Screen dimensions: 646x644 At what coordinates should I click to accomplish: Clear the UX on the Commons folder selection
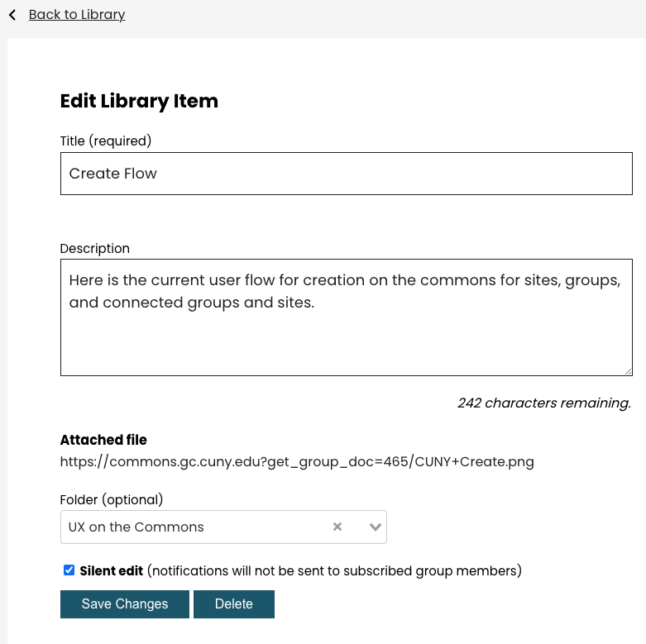337,527
